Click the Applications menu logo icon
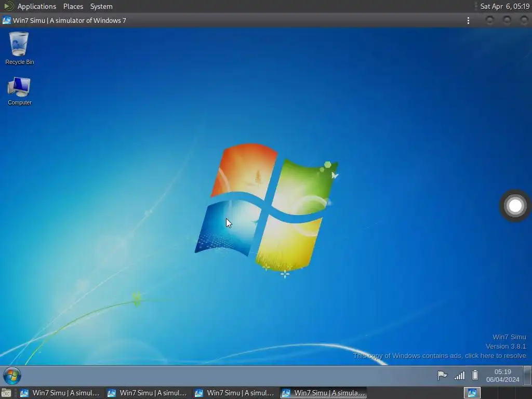532x399 pixels. pos(8,6)
